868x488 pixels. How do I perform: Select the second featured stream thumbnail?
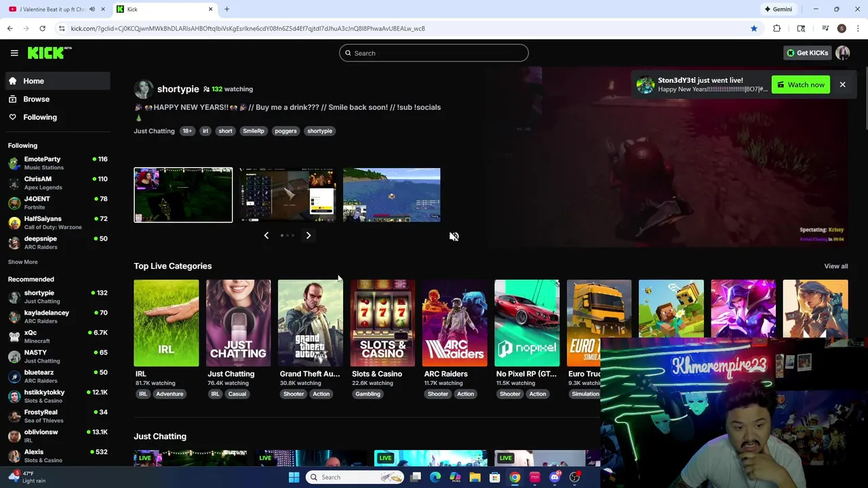tap(287, 195)
